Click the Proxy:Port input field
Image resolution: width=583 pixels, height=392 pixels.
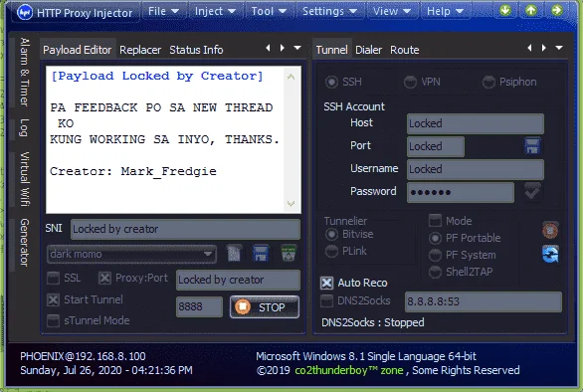pos(238,280)
